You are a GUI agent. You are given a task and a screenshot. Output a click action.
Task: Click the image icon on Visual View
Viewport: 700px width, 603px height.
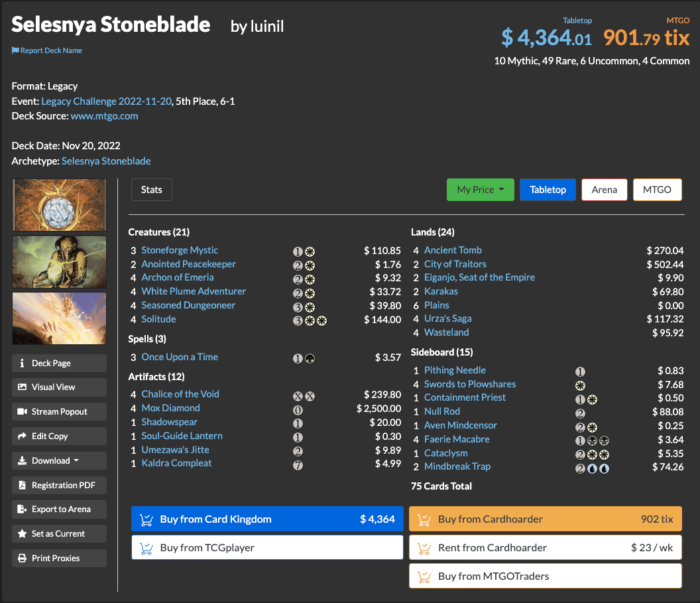22,387
